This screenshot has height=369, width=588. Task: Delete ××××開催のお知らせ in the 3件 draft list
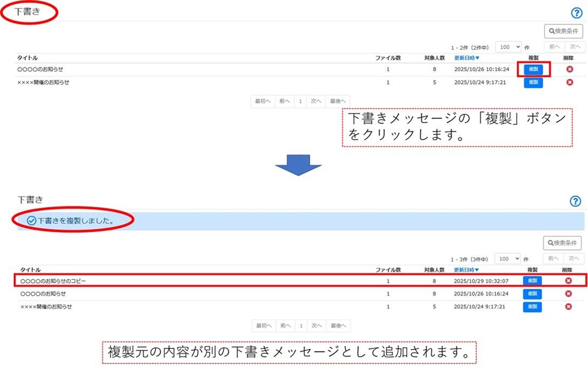tap(568, 306)
